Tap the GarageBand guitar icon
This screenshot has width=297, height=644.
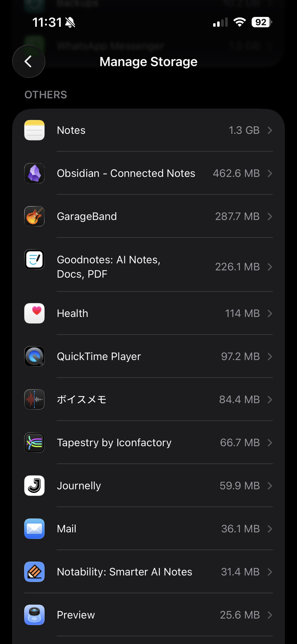coord(34,216)
